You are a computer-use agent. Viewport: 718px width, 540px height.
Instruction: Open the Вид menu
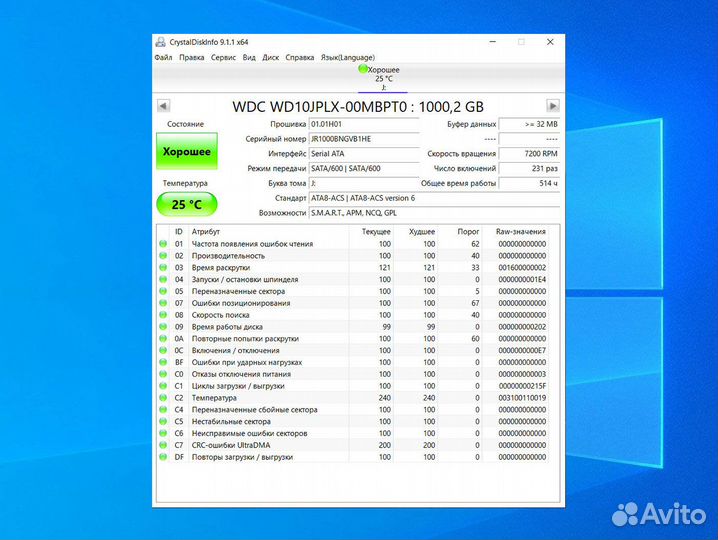(249, 57)
